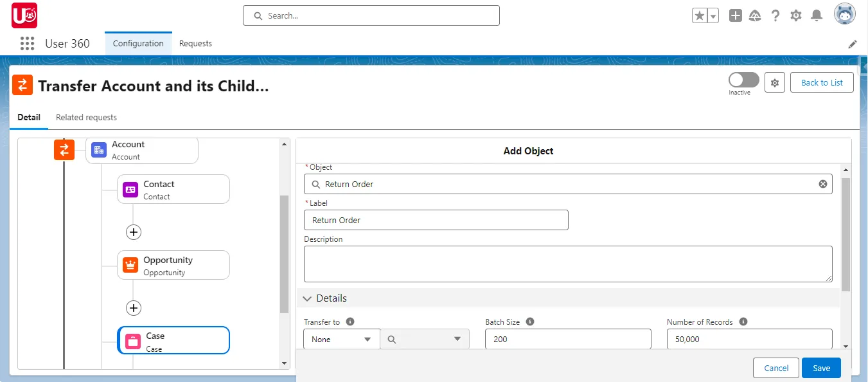Open the favorites list dropdown arrow
This screenshot has height=382, width=868.
[x=711, y=14]
